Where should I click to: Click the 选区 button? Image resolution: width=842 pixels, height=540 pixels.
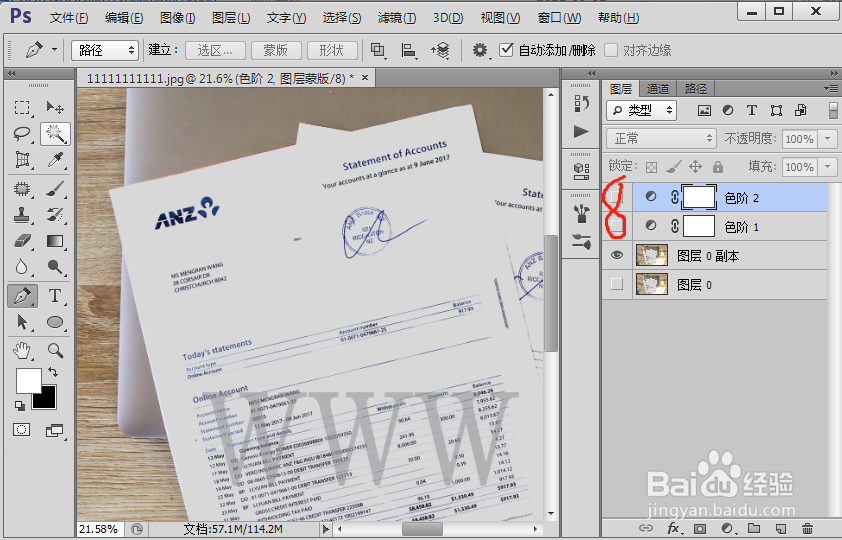(x=215, y=50)
